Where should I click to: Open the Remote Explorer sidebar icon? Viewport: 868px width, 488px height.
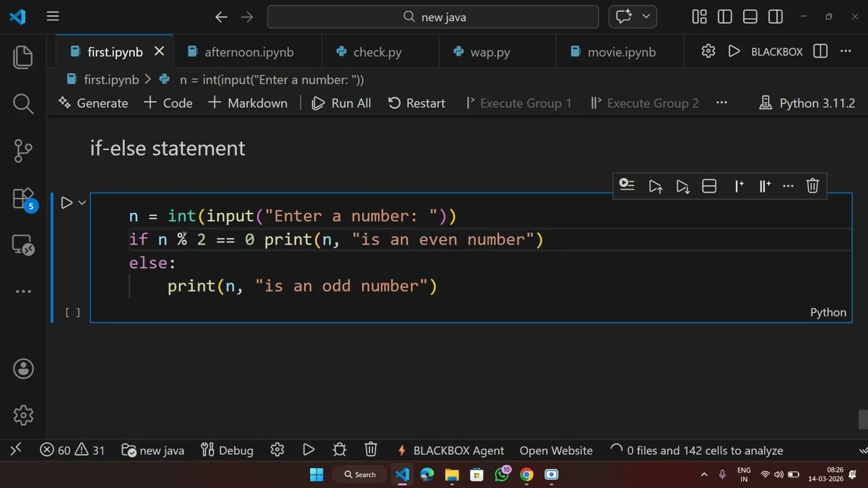click(x=23, y=245)
